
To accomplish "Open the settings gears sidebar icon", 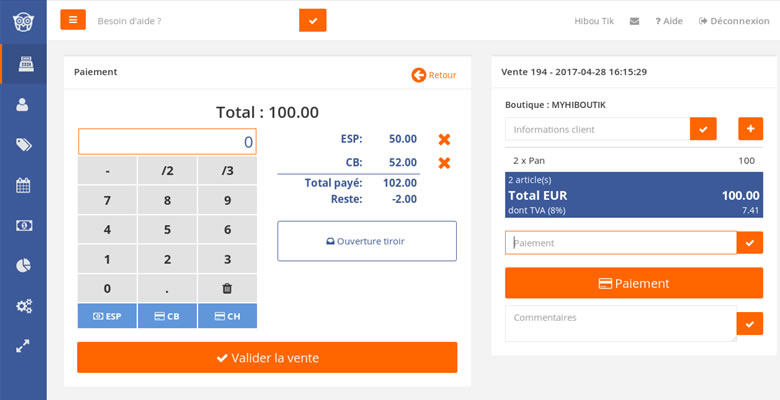I will [23, 305].
